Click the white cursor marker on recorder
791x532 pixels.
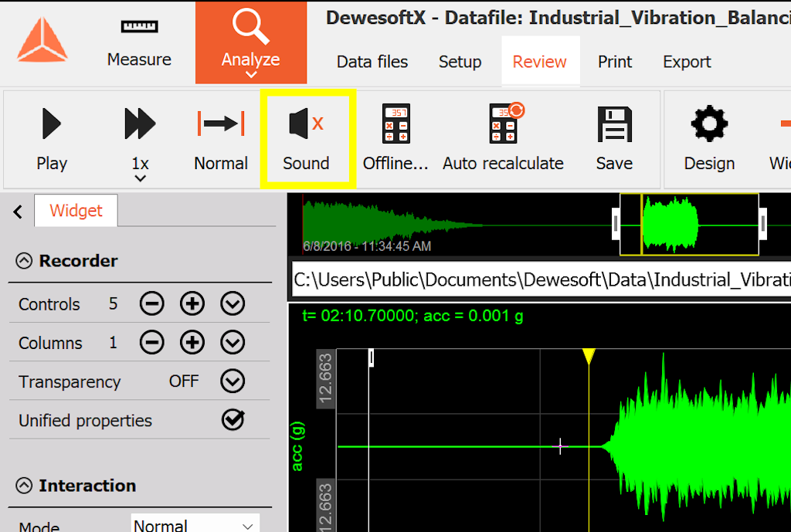coord(371,357)
